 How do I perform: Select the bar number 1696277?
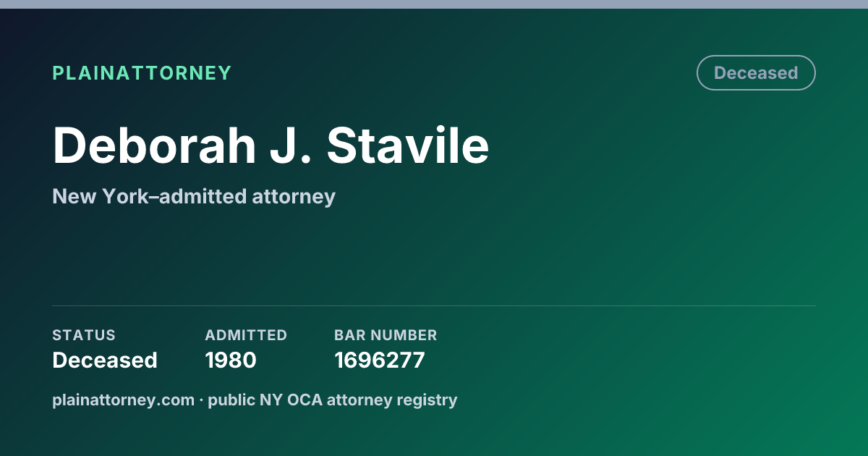(x=380, y=360)
